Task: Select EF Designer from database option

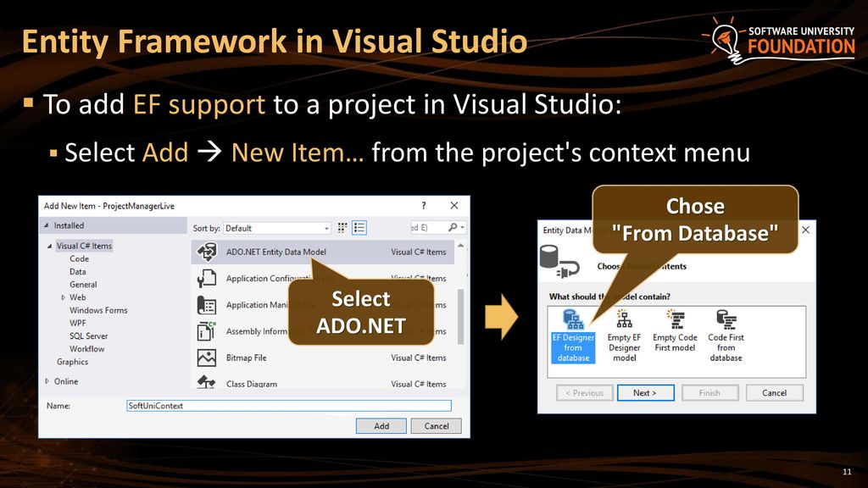Action: 573,335
